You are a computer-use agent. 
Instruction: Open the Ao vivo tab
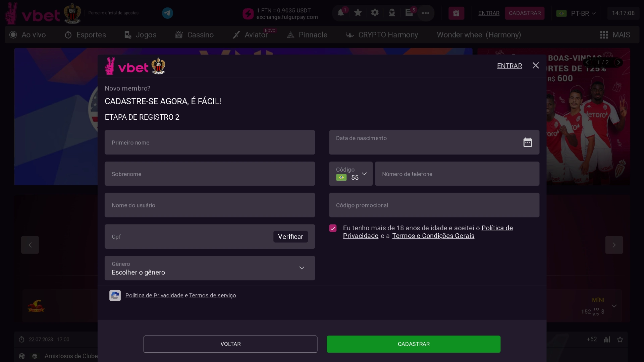coord(28,35)
